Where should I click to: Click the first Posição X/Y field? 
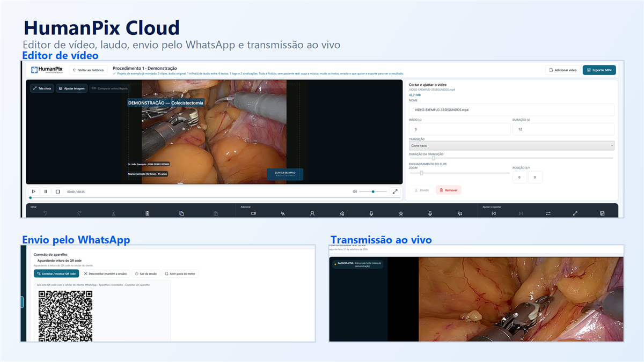(x=519, y=178)
